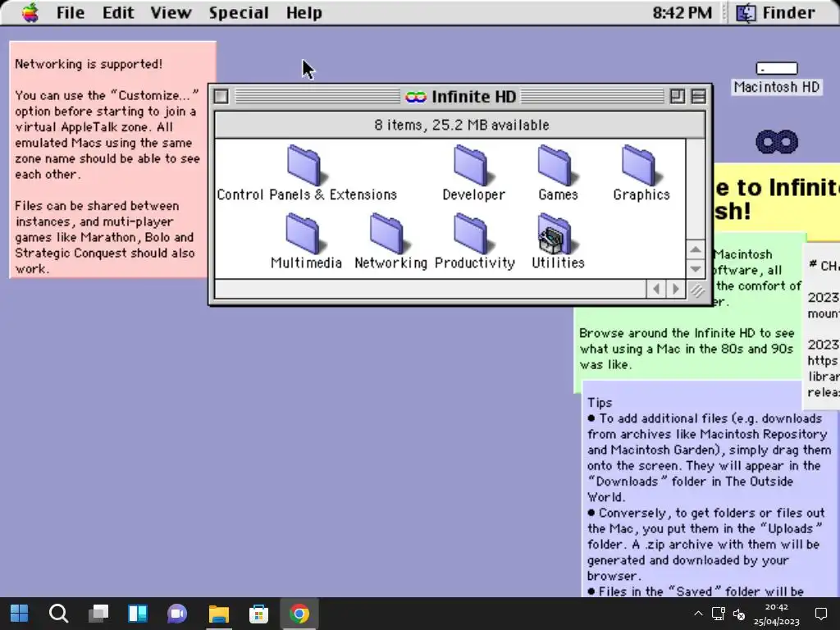Select the Games folder icon
840x630 pixels.
[557, 165]
